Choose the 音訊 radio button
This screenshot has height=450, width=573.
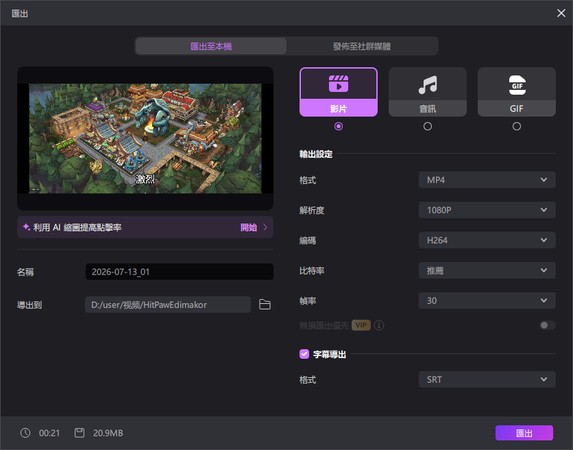pyautogui.click(x=427, y=126)
